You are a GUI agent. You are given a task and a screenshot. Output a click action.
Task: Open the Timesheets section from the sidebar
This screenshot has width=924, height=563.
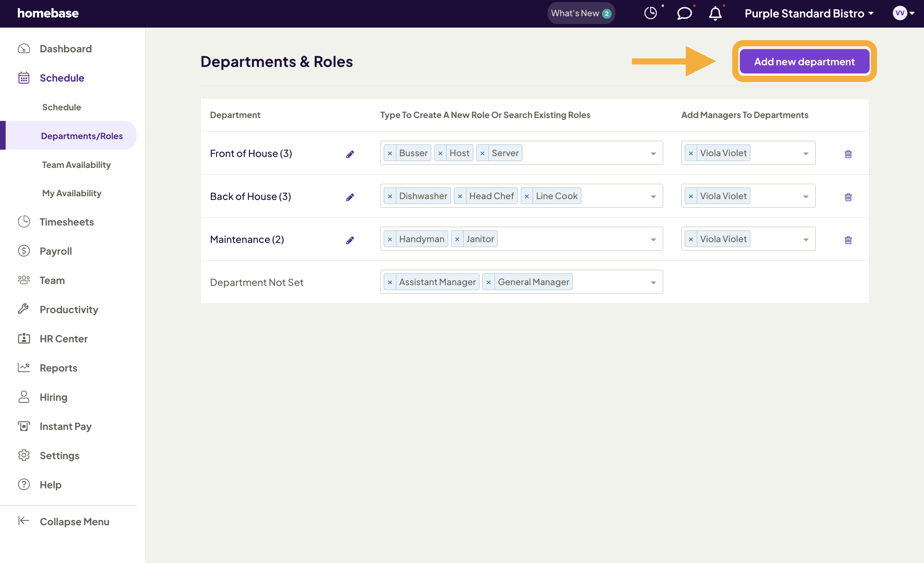tap(67, 222)
